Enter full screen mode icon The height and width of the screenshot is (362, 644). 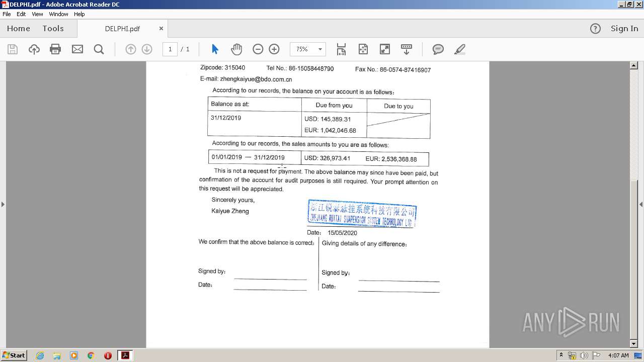click(384, 49)
